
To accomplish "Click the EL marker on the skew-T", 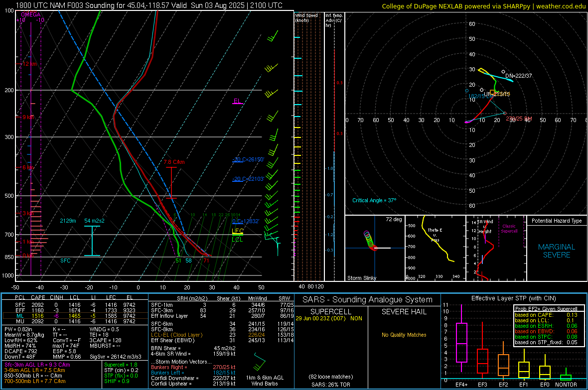I will (237, 101).
